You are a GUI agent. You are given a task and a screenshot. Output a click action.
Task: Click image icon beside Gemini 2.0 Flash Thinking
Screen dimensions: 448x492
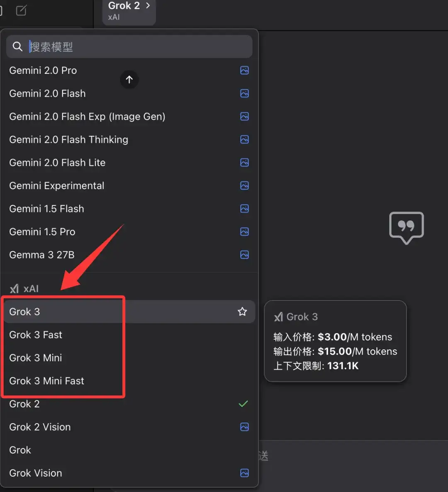click(x=244, y=140)
